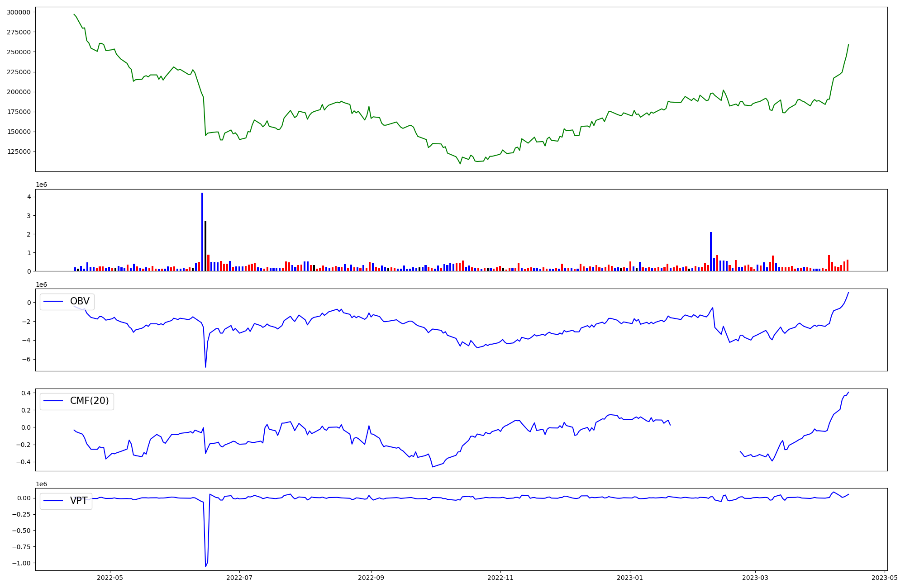Click the blue volume spike reaching 2
The width and height of the screenshot is (905, 588).
tap(711, 251)
